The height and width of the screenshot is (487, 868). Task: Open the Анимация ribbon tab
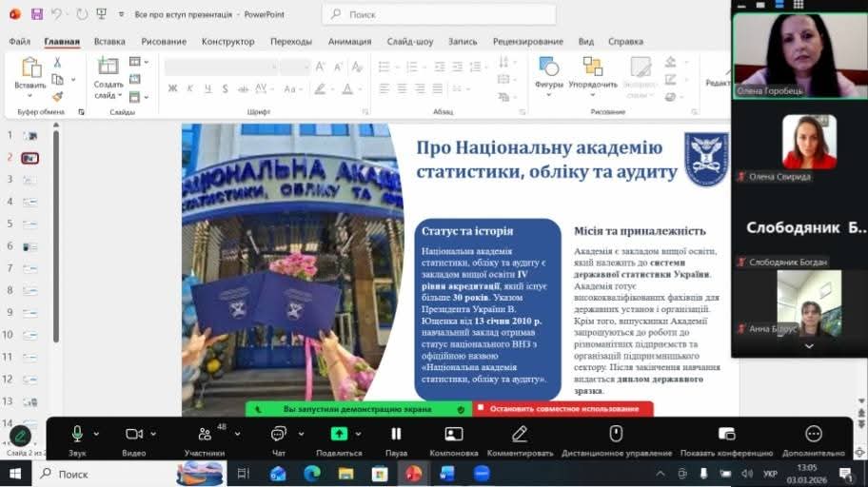coord(349,42)
